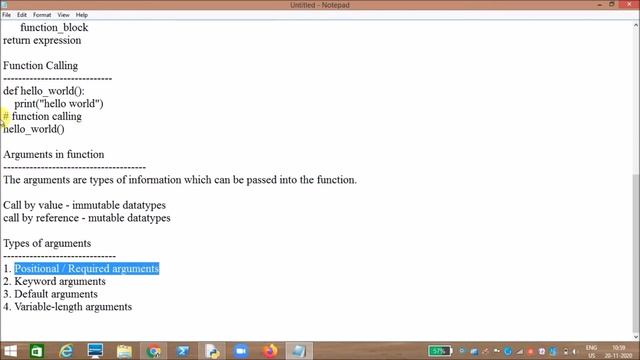Viewport: 640px width, 360px height.
Task: Click on '3. Default arguments' line
Action: pyautogui.click(x=50, y=294)
